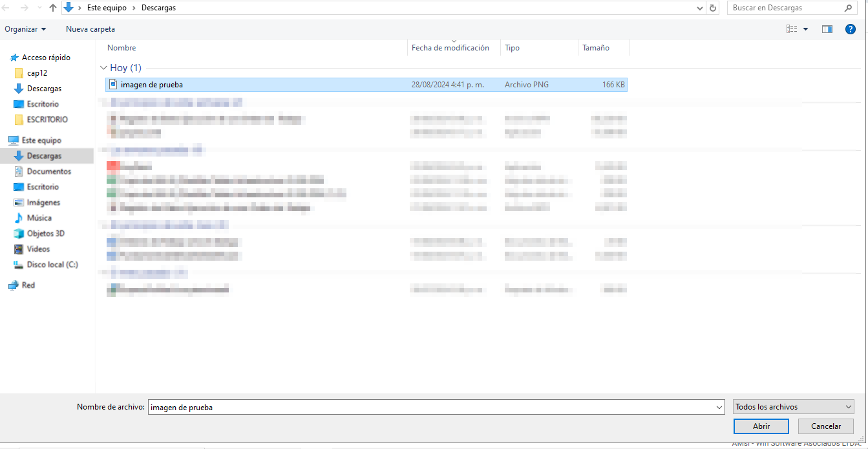Click the Abrir button
868x449 pixels.
tap(761, 426)
